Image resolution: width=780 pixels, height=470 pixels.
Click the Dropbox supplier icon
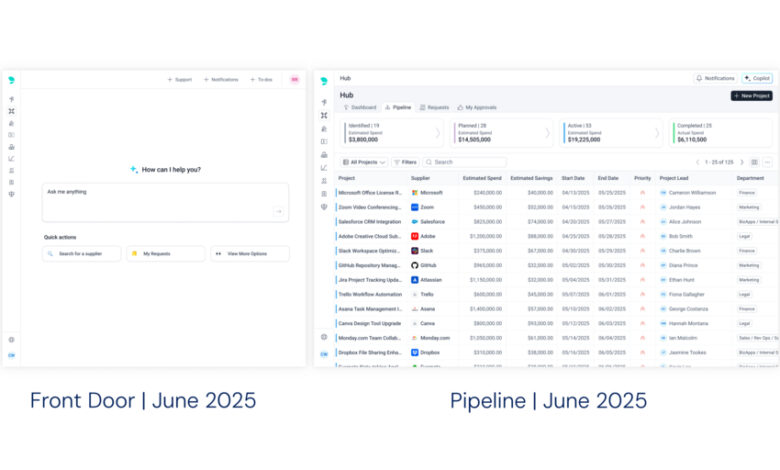pos(415,352)
